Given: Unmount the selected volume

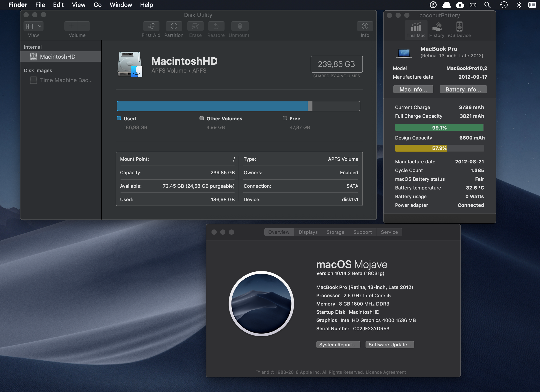Looking at the screenshot, I should (240, 26).
